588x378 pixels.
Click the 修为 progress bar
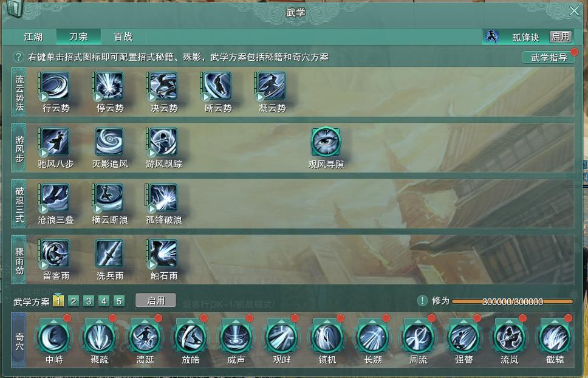[513, 301]
